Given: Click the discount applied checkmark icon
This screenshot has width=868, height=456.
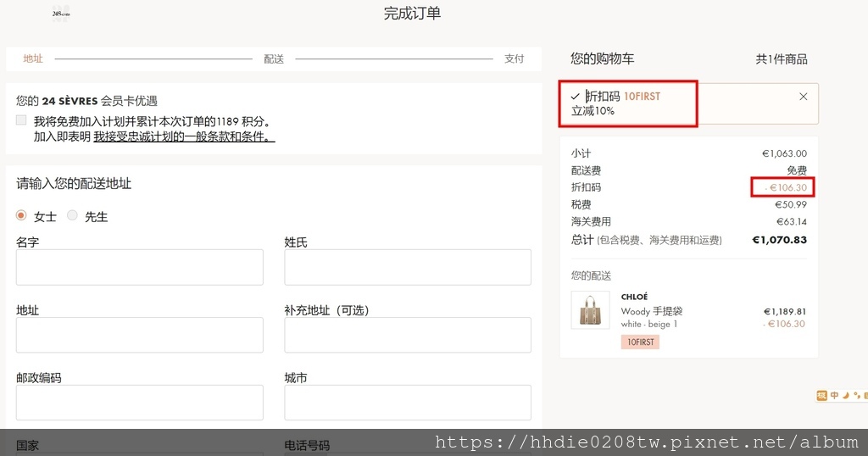Looking at the screenshot, I should pyautogui.click(x=576, y=97).
